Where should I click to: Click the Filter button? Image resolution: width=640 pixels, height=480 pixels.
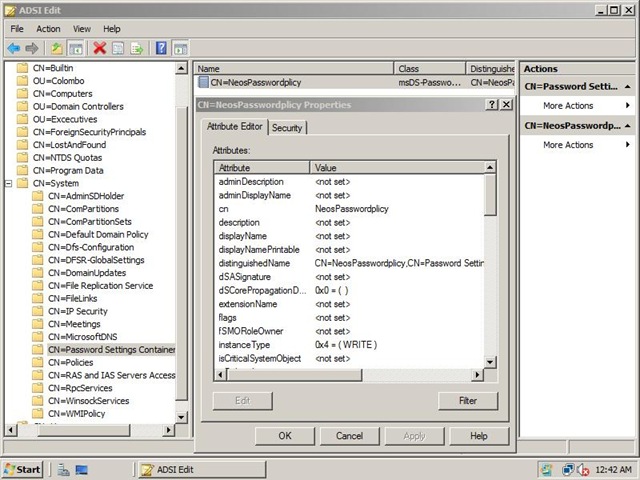click(x=468, y=401)
